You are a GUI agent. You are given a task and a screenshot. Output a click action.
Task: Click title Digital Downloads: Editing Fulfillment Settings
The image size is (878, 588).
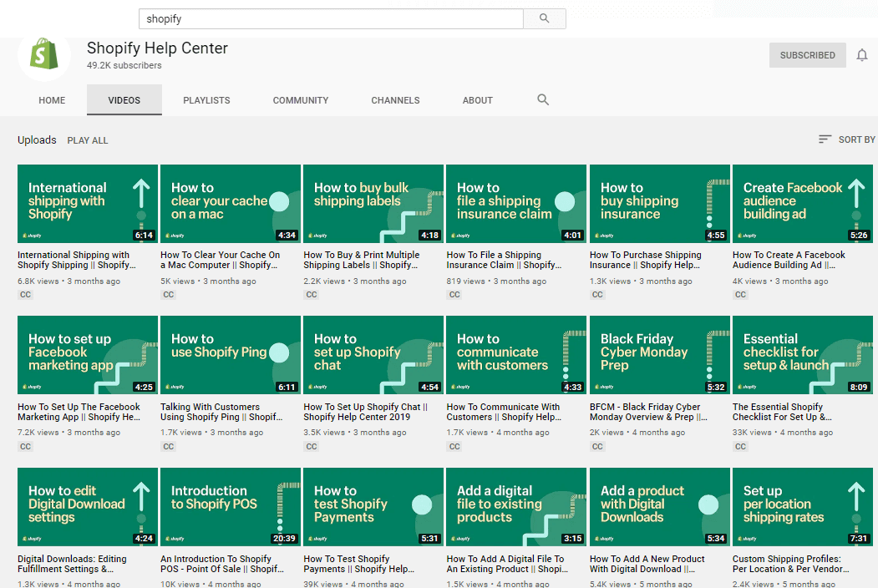pos(72,563)
